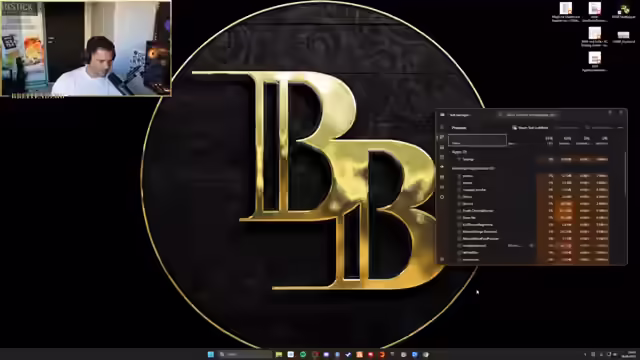Open App history in Task Manager sidebar
640x360 pixels.
pyautogui.click(x=442, y=157)
